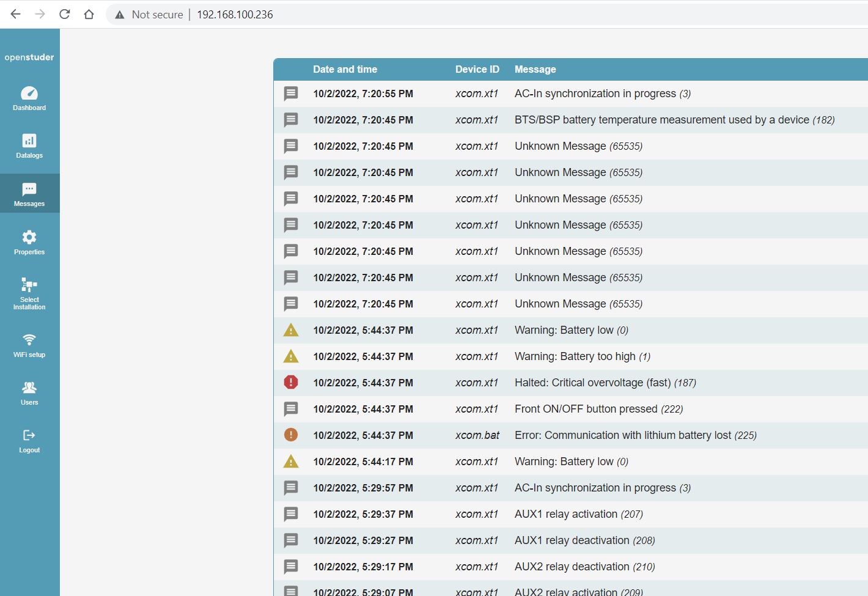Click red halted icon for Critical overvoltage

coord(291,383)
